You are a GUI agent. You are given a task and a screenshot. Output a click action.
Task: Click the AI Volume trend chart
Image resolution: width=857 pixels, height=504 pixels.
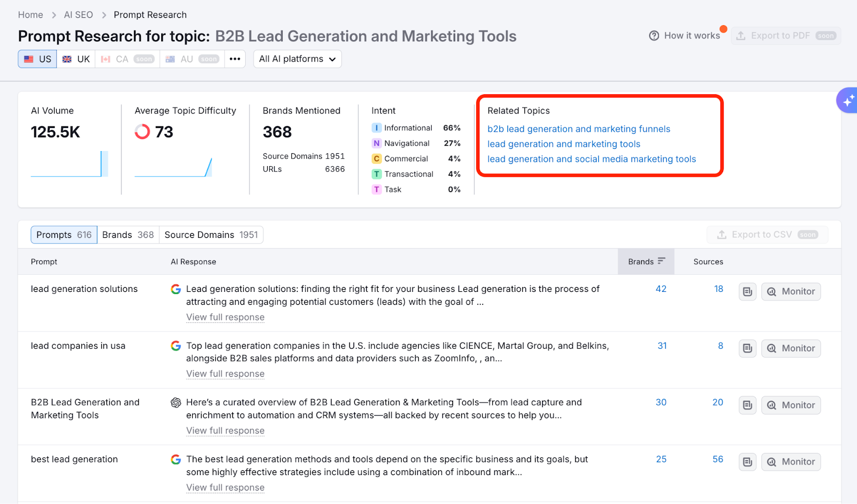69,164
